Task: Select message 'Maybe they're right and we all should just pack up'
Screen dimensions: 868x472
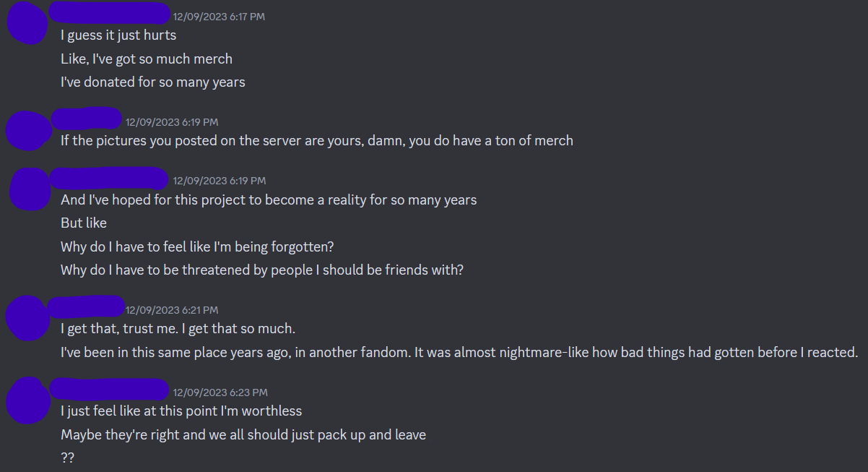Action: coord(243,434)
